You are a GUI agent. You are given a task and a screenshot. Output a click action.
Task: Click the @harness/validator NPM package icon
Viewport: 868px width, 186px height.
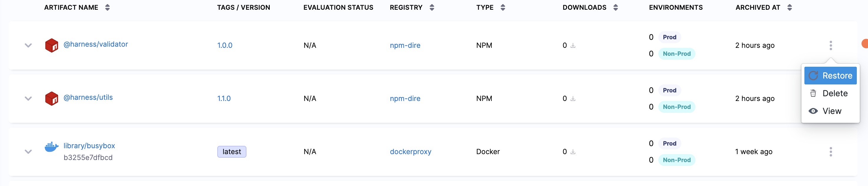[52, 45]
